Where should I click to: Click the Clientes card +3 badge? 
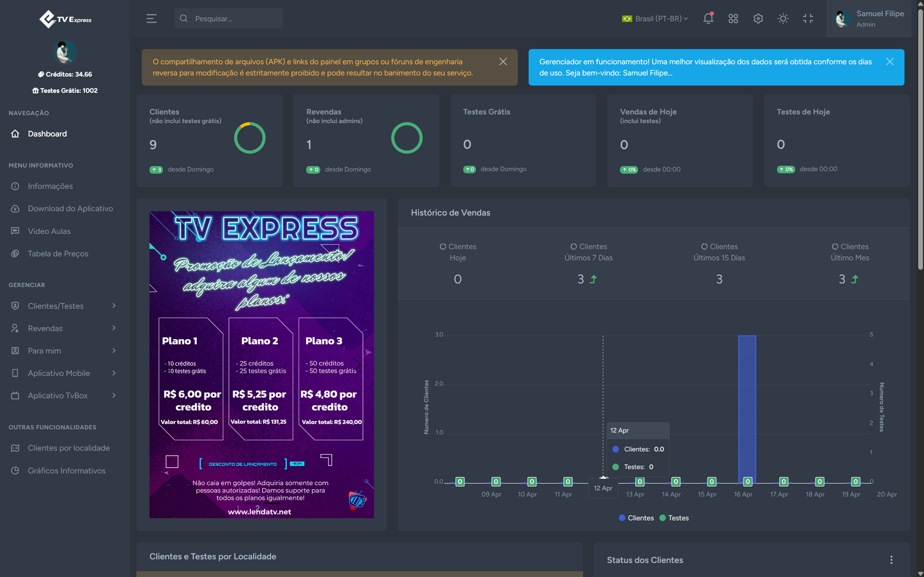point(156,170)
